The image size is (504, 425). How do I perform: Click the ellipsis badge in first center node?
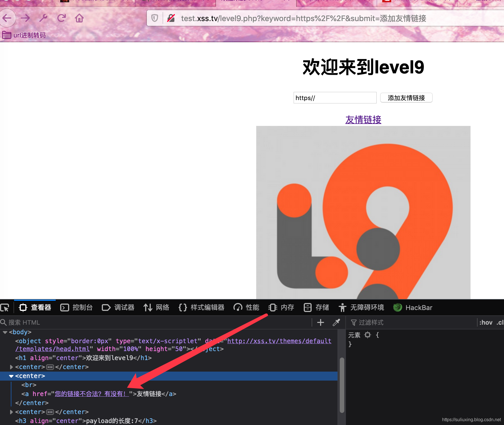[50, 367]
